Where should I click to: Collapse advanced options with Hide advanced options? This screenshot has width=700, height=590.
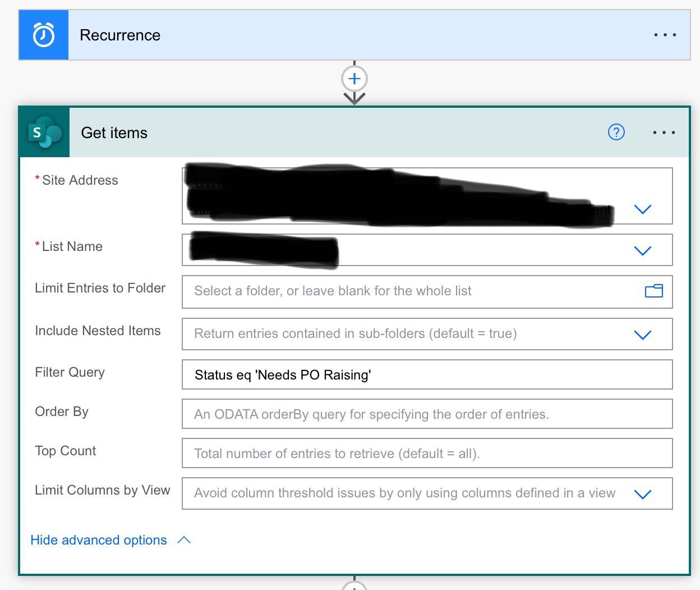98,540
